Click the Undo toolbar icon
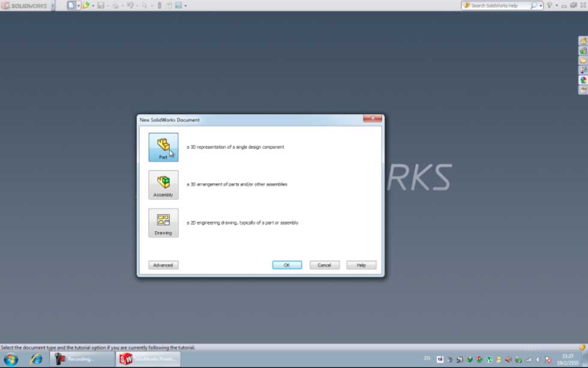Viewport: 588px width, 368px height. pos(130,5)
